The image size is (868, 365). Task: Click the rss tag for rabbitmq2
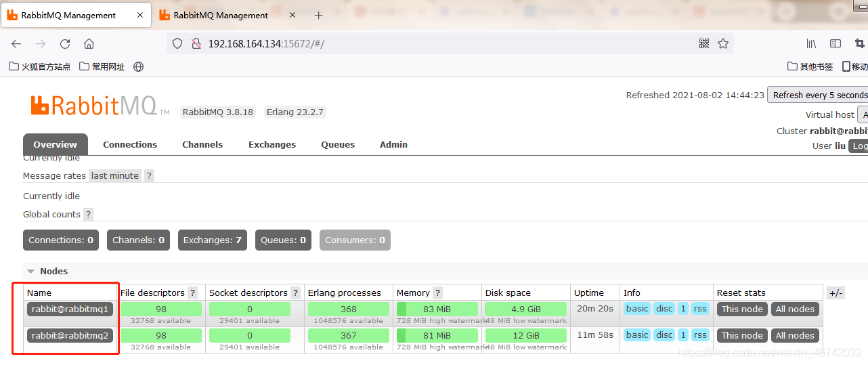[x=700, y=335]
